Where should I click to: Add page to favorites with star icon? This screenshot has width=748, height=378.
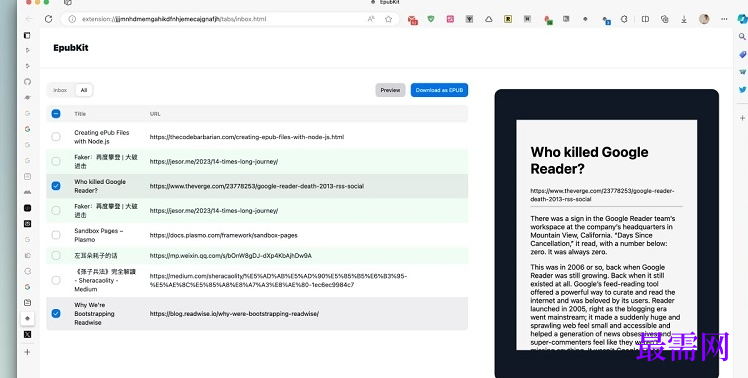[388, 19]
